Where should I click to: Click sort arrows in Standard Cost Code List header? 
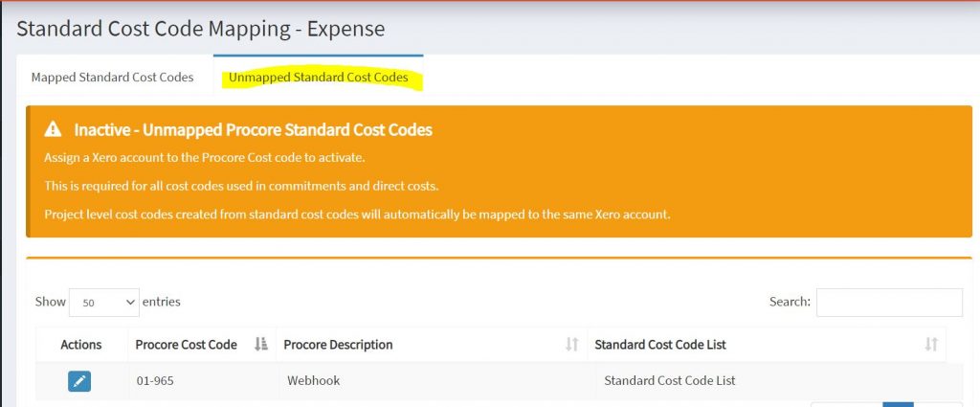click(930, 345)
